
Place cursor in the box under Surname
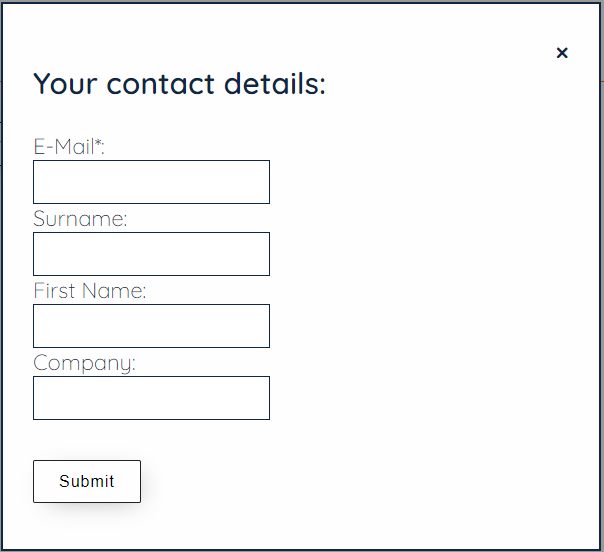tap(151, 254)
